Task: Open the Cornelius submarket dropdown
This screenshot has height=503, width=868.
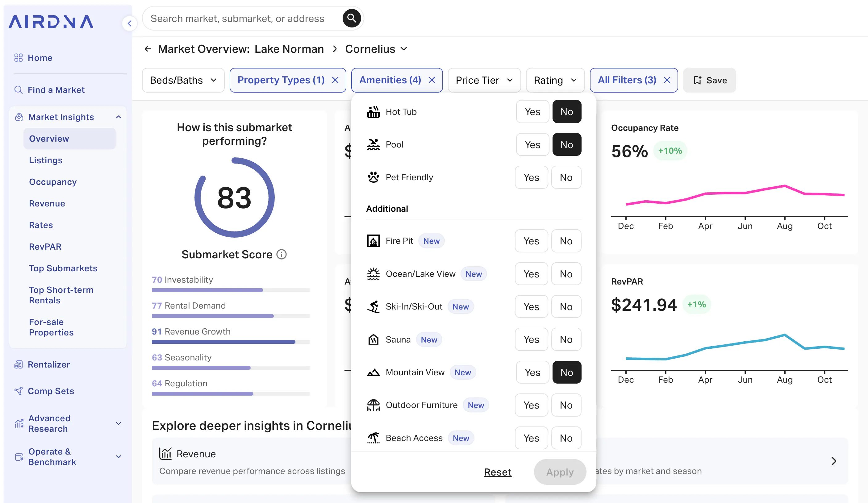Action: pyautogui.click(x=376, y=49)
